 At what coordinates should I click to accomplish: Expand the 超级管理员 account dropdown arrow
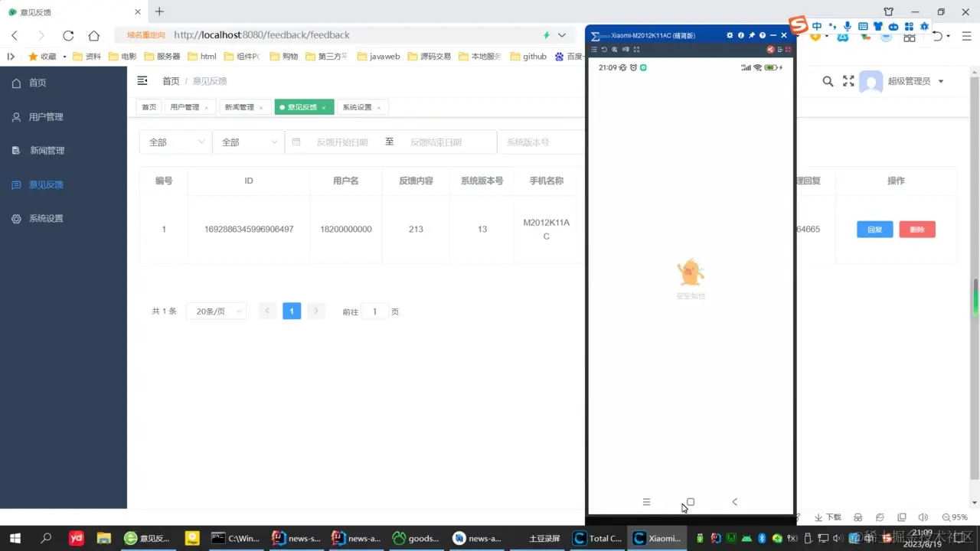[x=941, y=82]
